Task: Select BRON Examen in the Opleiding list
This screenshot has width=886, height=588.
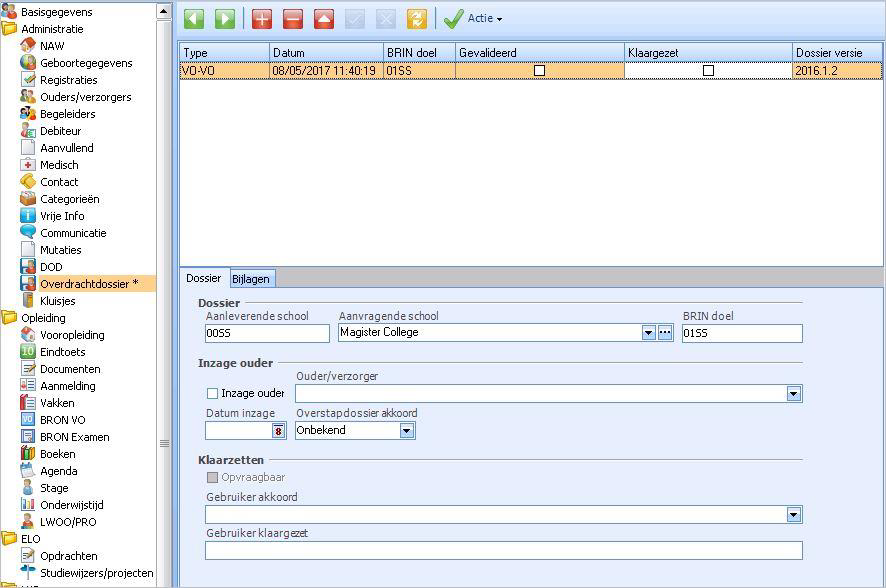Action: [x=74, y=437]
